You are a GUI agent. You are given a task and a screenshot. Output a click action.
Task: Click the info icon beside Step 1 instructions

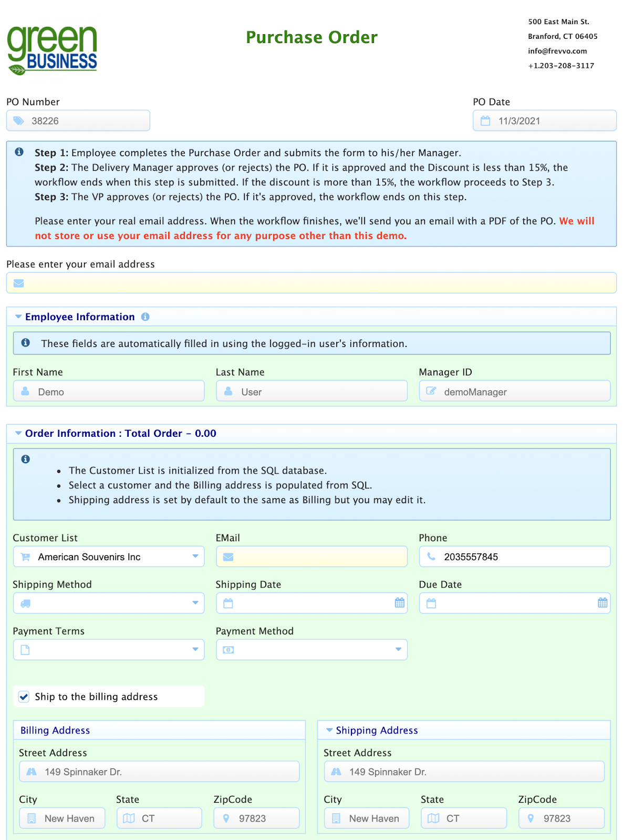coord(19,152)
